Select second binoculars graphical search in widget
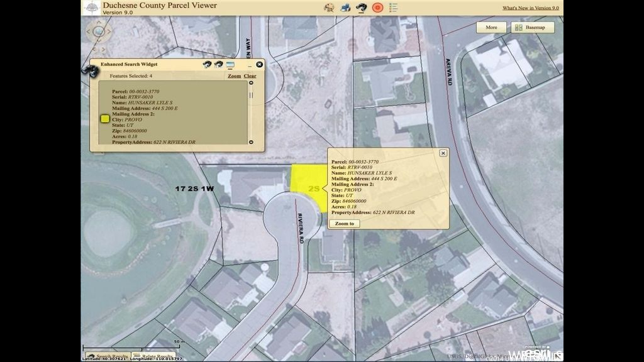The height and width of the screenshot is (362, 644). pos(218,65)
